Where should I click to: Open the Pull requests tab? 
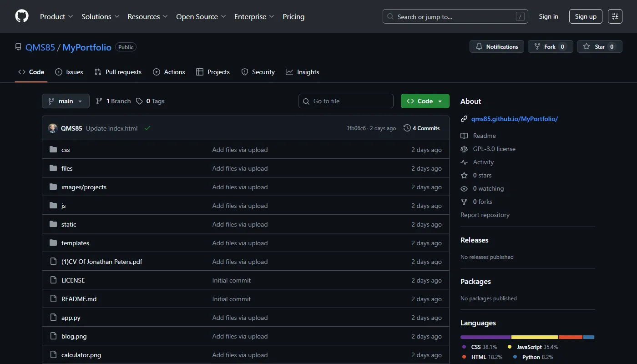(x=118, y=72)
